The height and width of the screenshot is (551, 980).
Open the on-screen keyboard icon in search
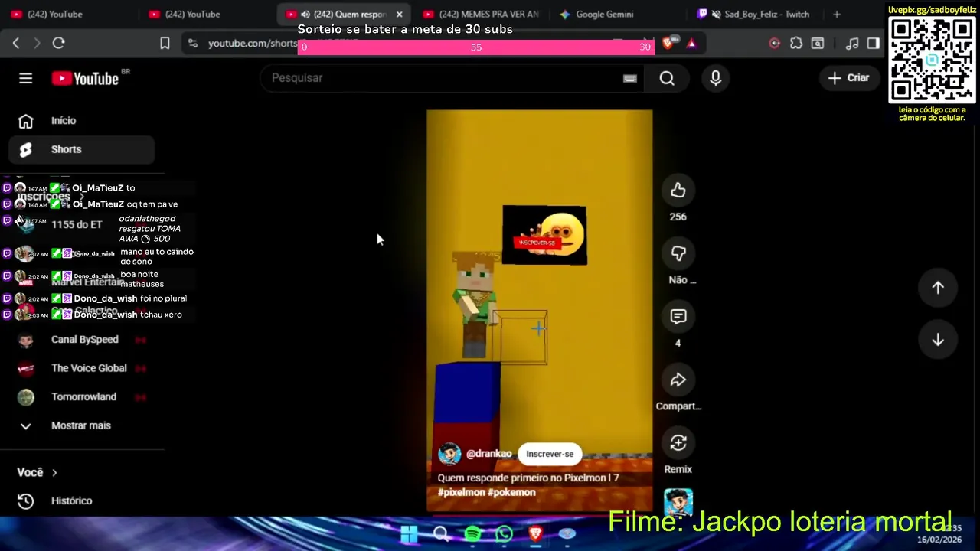[630, 78]
